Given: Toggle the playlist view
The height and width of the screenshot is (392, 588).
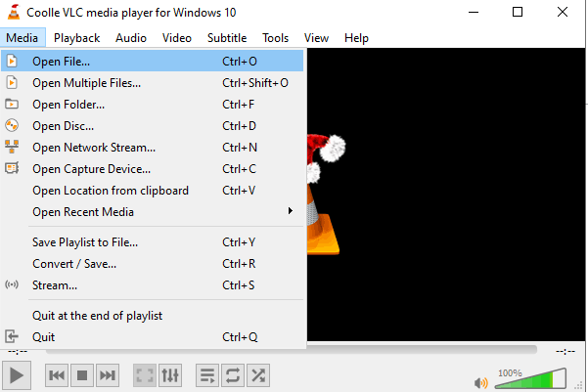Looking at the screenshot, I should [206, 375].
